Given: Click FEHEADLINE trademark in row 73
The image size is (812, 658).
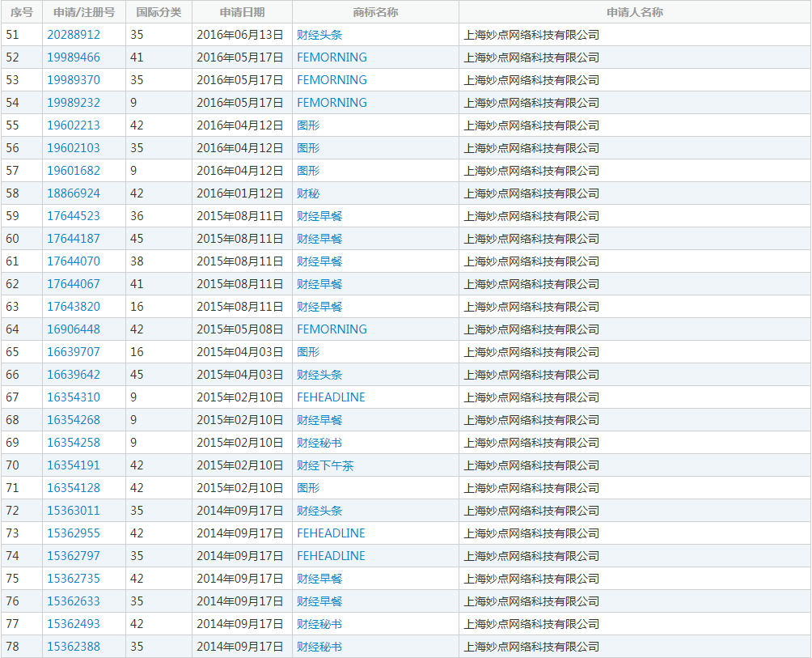Looking at the screenshot, I should (331, 533).
